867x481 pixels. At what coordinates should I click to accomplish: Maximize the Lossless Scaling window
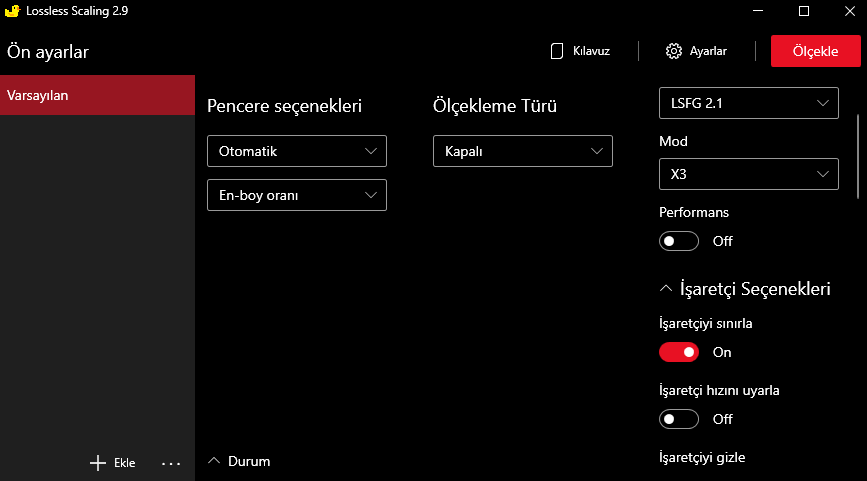tap(804, 11)
